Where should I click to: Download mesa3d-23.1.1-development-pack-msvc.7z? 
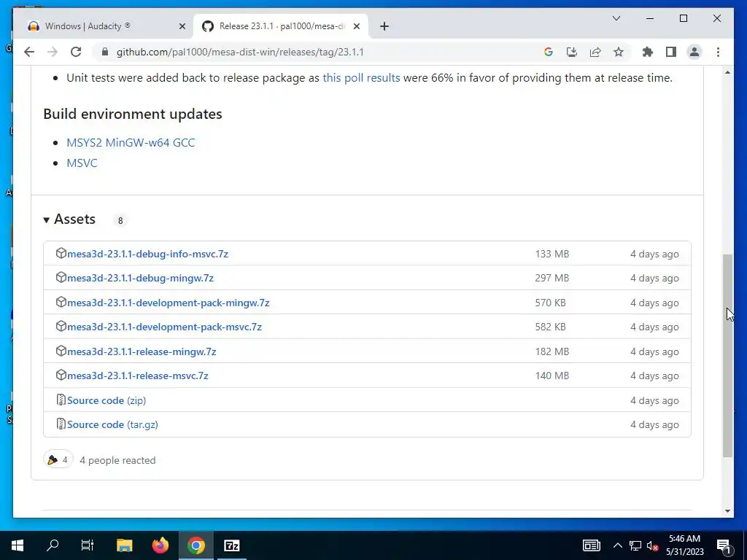tap(164, 327)
